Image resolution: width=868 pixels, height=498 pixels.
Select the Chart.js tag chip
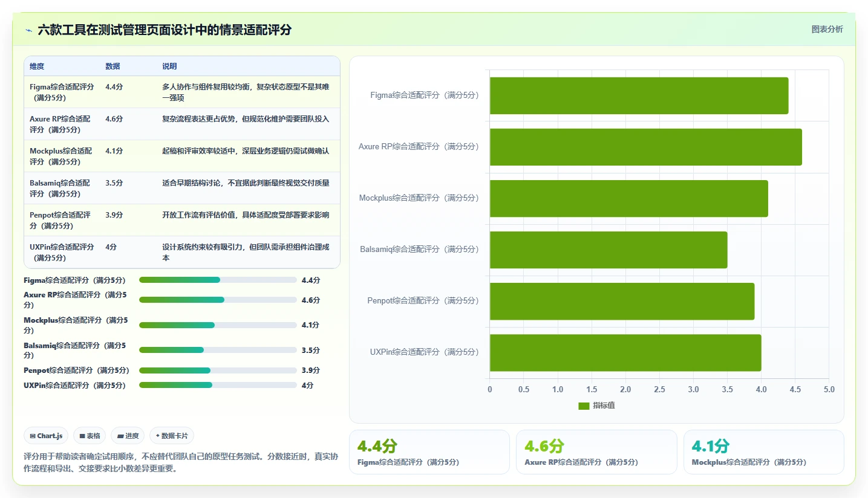[x=46, y=436]
